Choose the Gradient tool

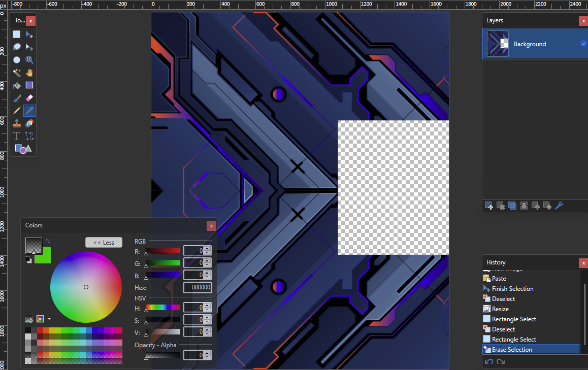coord(29,85)
